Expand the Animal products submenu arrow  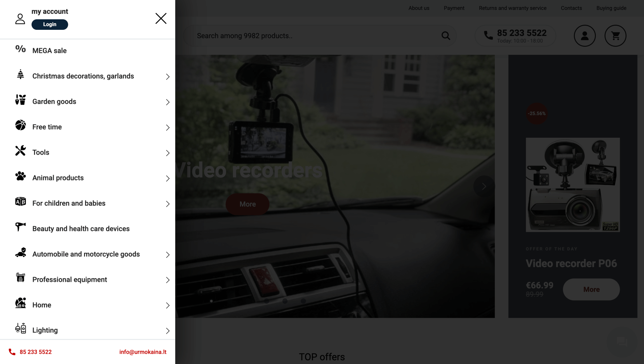click(168, 178)
